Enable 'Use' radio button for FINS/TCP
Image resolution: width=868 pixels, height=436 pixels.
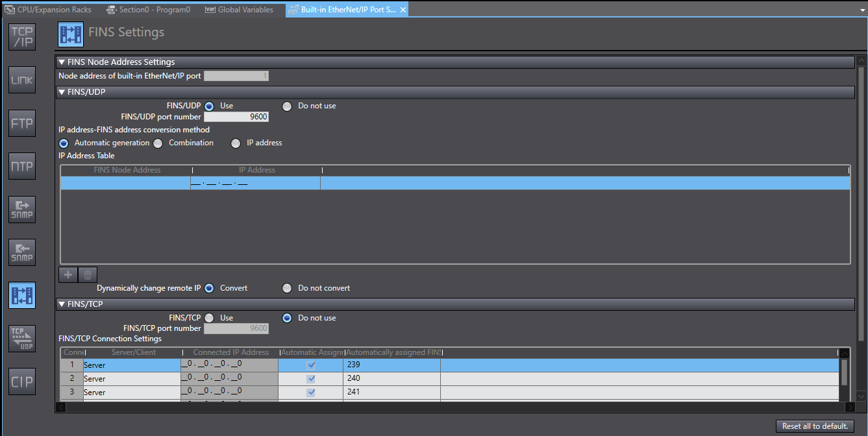pos(209,318)
